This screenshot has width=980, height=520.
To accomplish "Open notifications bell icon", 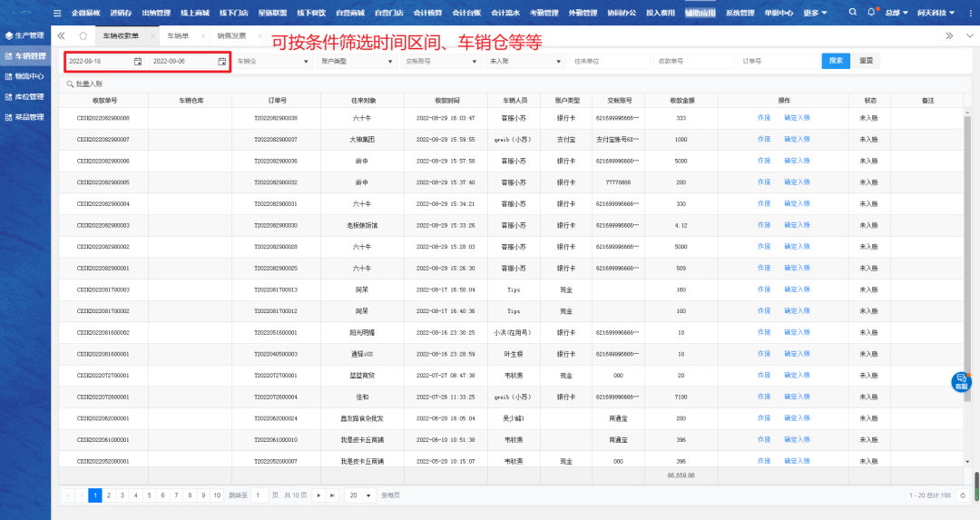I will pos(872,13).
